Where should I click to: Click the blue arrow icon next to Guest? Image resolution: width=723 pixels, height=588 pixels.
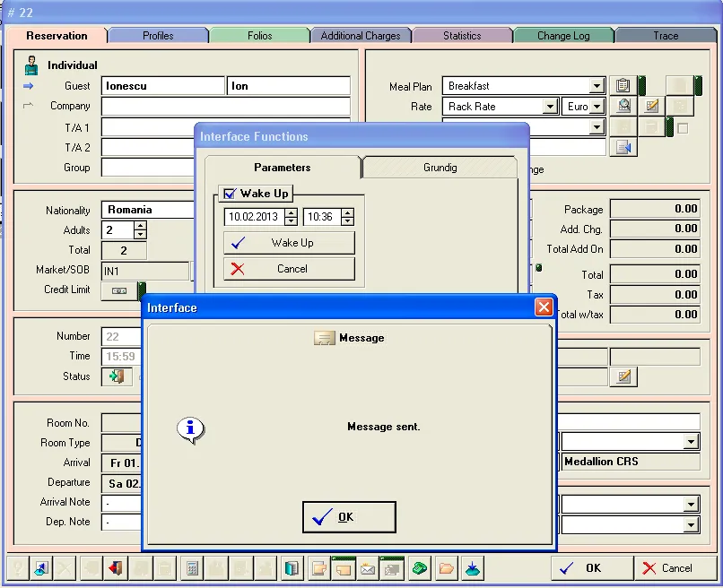(28, 86)
